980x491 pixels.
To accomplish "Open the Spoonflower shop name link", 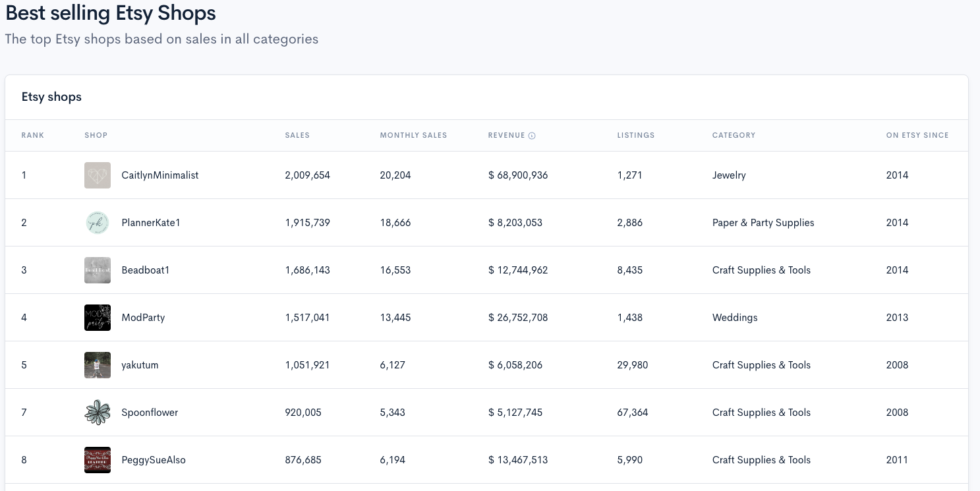I will [x=150, y=413].
